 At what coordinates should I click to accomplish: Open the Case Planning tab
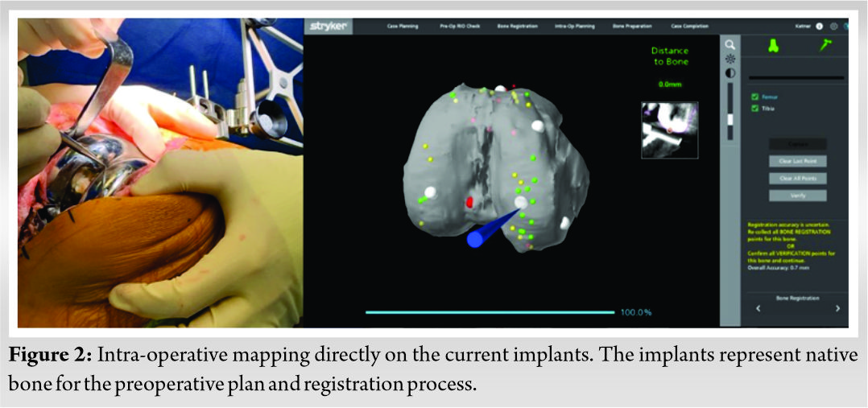tap(403, 27)
